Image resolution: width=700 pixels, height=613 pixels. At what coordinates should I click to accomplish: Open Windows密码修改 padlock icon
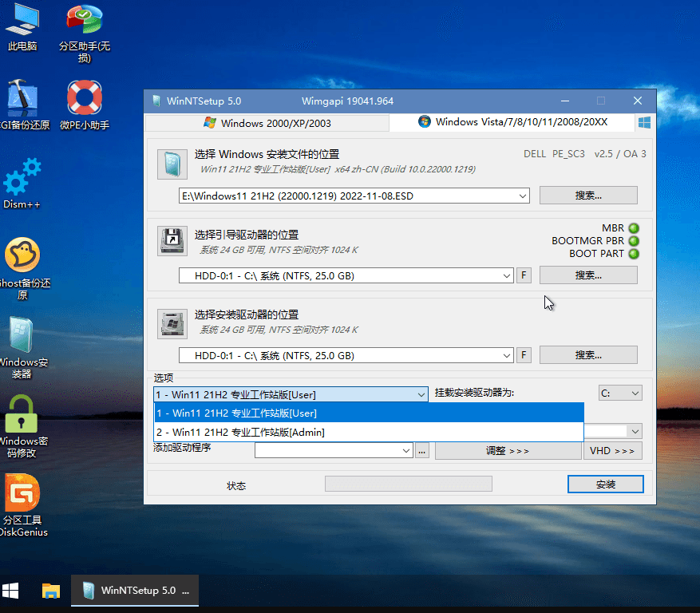point(22,426)
